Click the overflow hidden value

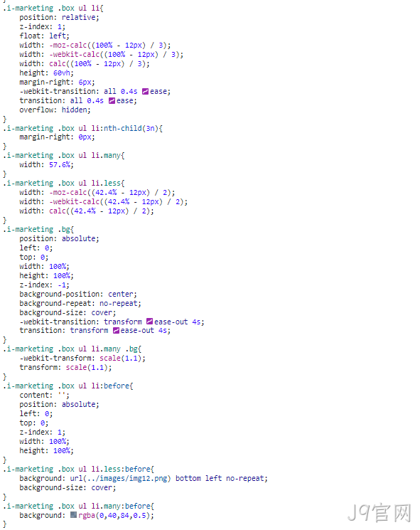pos(75,110)
